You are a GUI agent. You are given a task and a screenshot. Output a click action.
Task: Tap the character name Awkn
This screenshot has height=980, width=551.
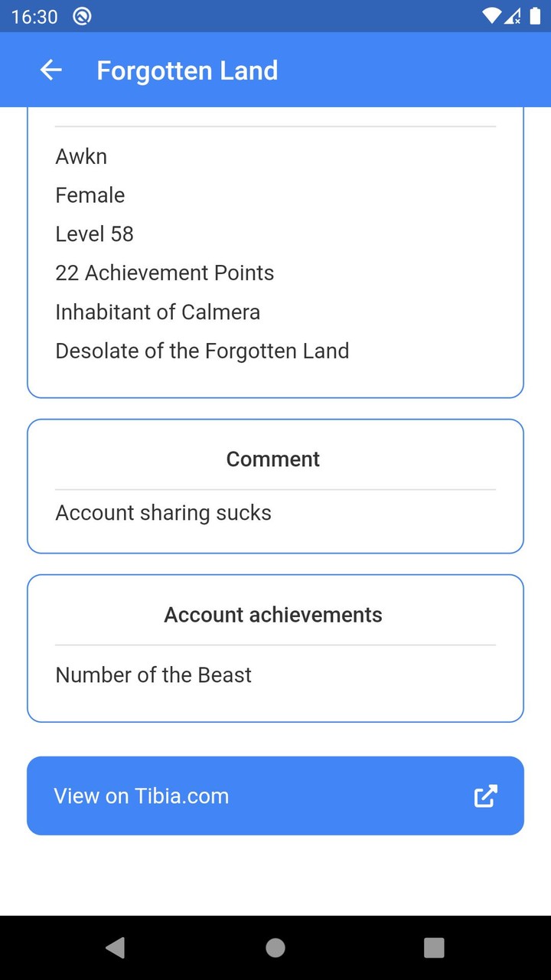[x=81, y=156]
